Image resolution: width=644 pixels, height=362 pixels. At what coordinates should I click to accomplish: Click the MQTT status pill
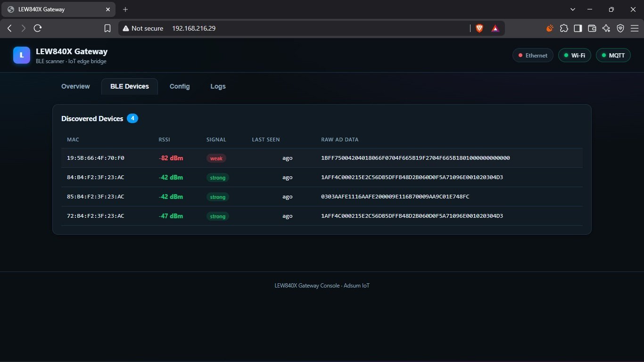pyautogui.click(x=613, y=55)
